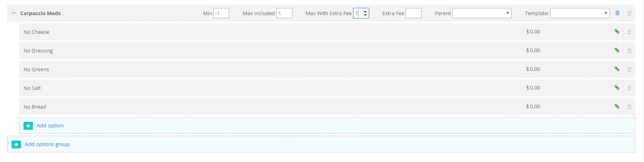Click the link icon for No Cheese
Image resolution: width=644 pixels, height=162 pixels.
617,31
